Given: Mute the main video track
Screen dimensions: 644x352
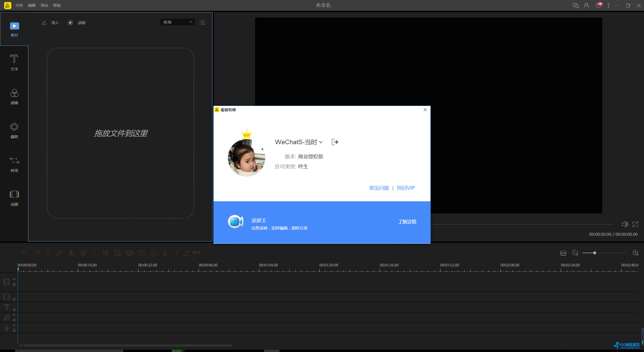Looking at the screenshot, I should (x=14, y=279).
